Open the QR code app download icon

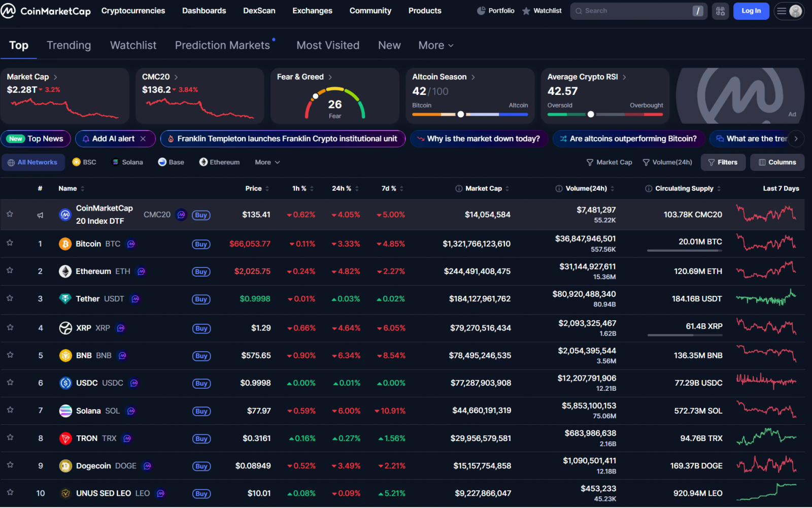720,11
